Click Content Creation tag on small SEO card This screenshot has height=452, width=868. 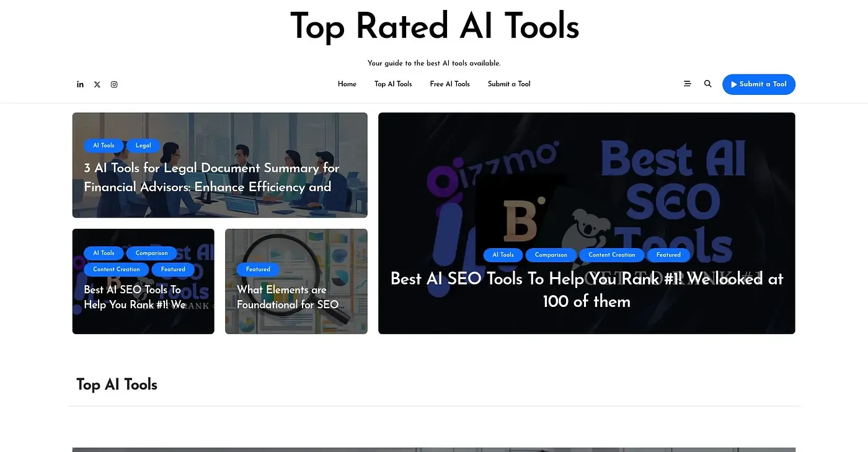coord(117,269)
